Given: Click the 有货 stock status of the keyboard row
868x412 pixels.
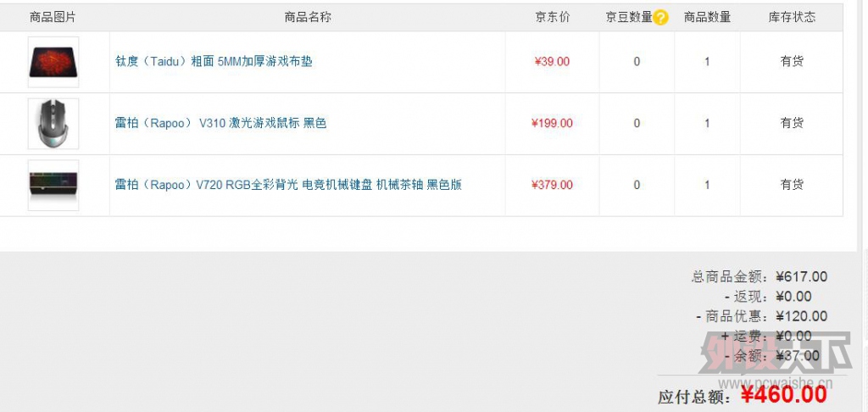Looking at the screenshot, I should [x=792, y=185].
